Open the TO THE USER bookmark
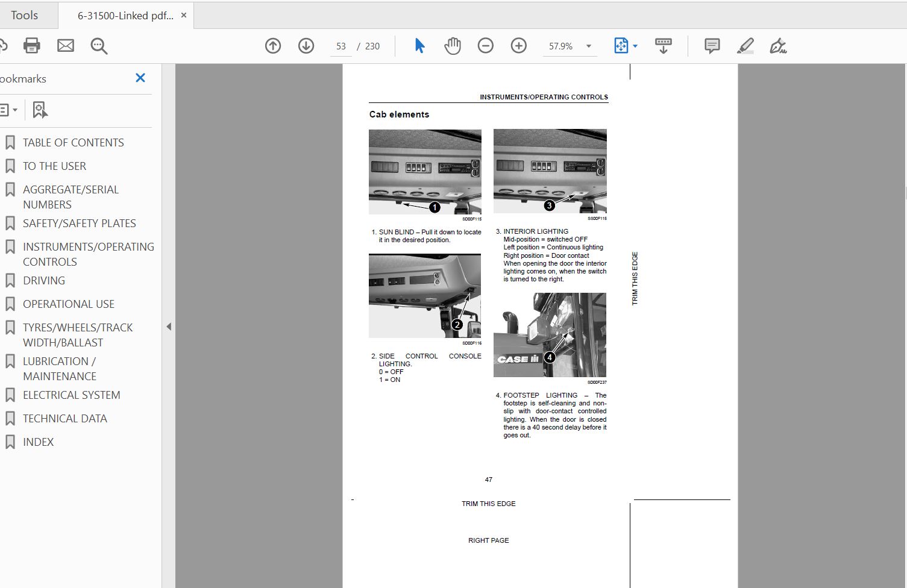 tap(54, 166)
